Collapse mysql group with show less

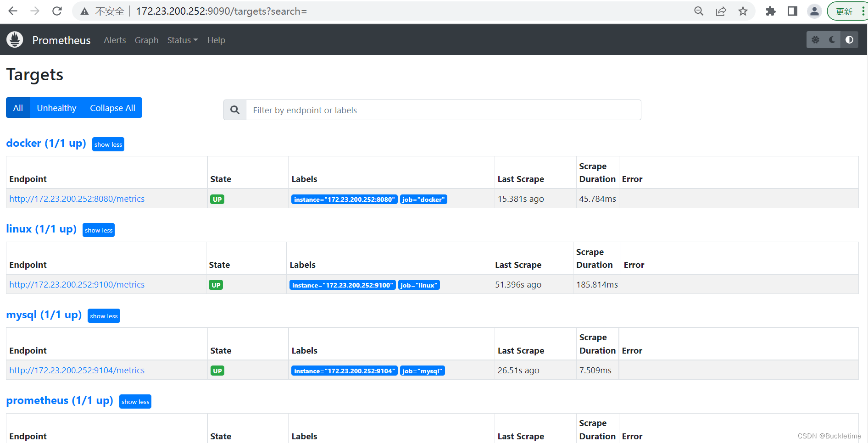(x=104, y=316)
